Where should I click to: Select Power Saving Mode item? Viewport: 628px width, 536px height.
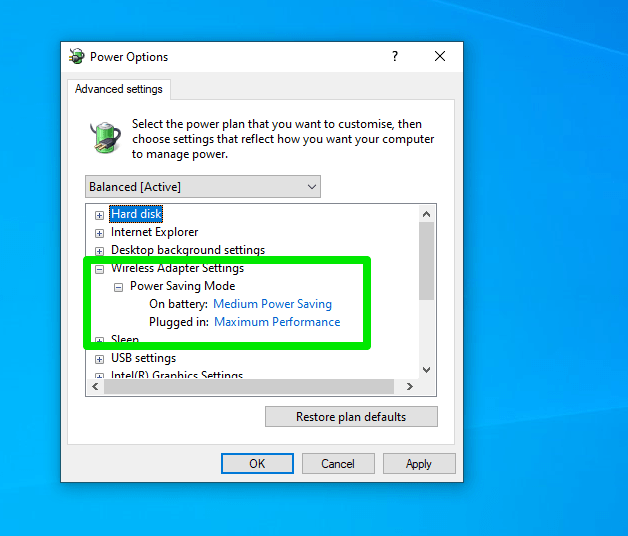click(183, 286)
